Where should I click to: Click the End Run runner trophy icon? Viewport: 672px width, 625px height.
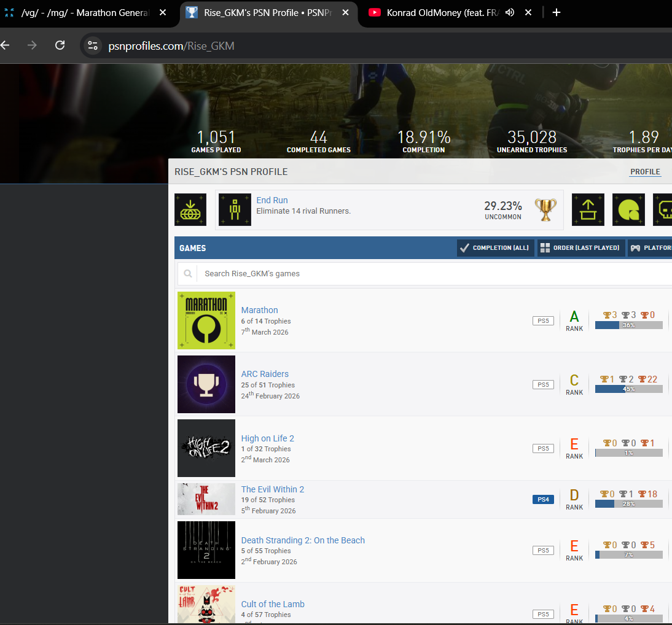pyautogui.click(x=235, y=209)
